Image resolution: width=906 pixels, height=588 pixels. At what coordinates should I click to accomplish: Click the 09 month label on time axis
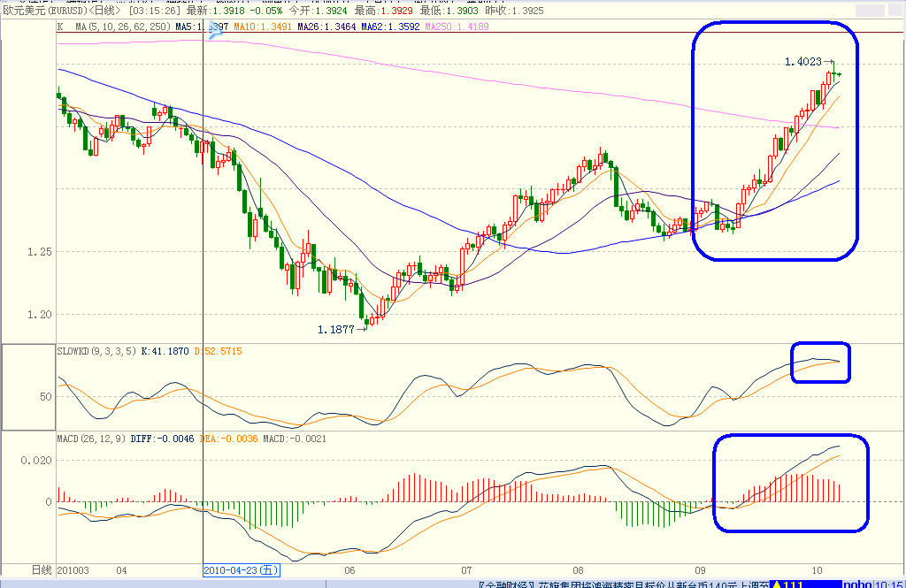tap(701, 570)
